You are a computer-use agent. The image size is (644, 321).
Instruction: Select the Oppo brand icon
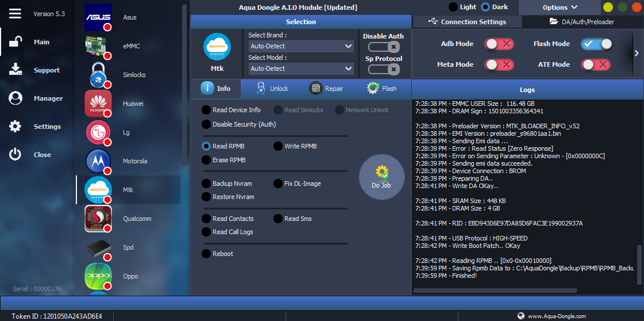[x=98, y=276]
